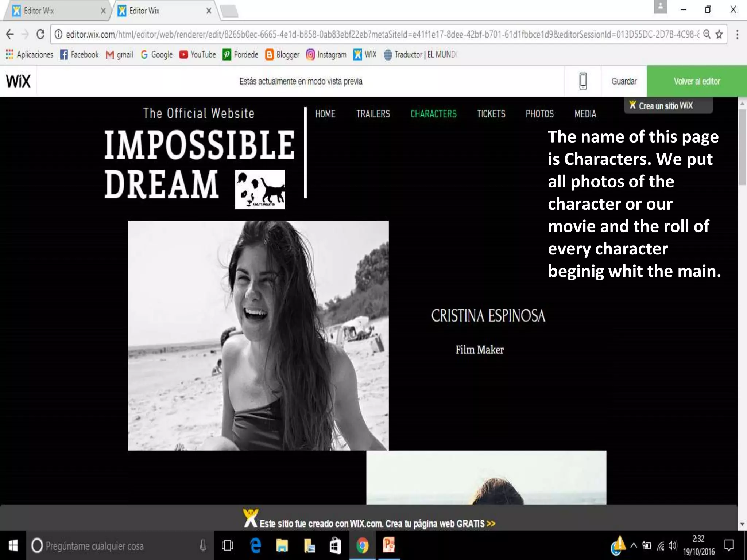Open the TICKETS menu item
Viewport: 747px width, 560px height.
[491, 114]
